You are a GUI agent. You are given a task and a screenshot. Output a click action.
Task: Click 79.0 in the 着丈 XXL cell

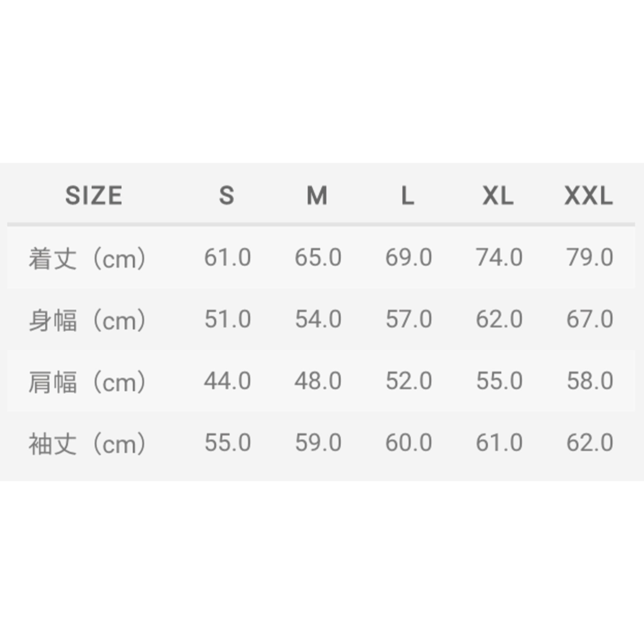click(x=590, y=258)
